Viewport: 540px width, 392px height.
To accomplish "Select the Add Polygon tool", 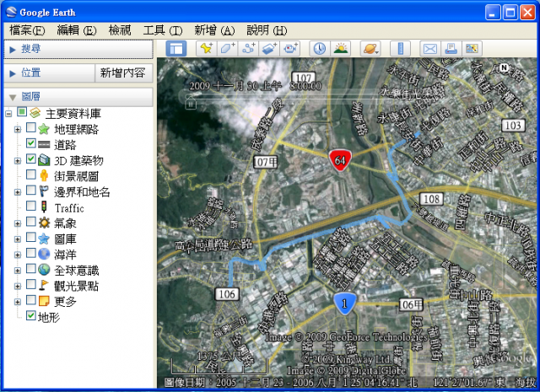I will tap(227, 49).
